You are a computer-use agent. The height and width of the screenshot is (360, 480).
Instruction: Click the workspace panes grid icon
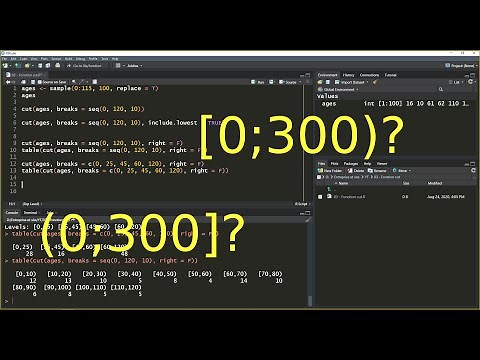pyautogui.click(x=118, y=66)
